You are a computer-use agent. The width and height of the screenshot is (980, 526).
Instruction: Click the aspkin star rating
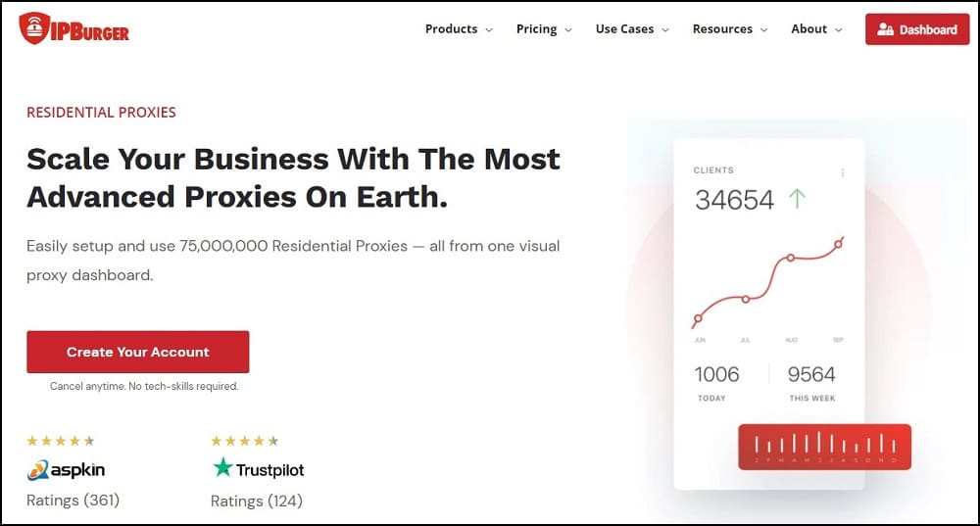61,441
